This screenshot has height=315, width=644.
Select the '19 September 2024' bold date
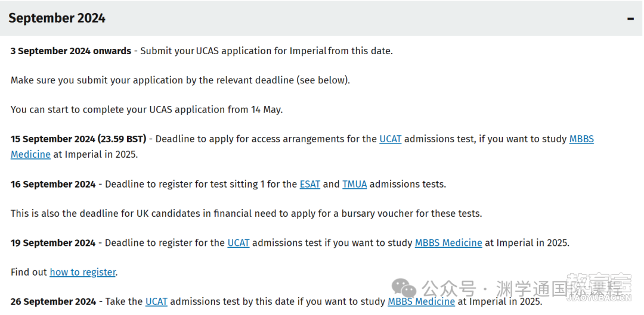tap(53, 243)
